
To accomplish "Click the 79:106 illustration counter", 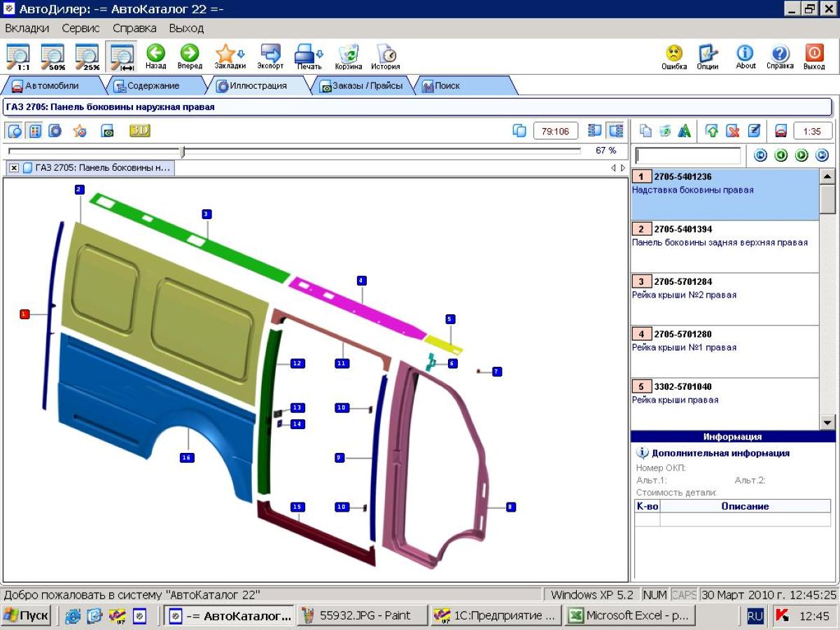I will pyautogui.click(x=556, y=131).
